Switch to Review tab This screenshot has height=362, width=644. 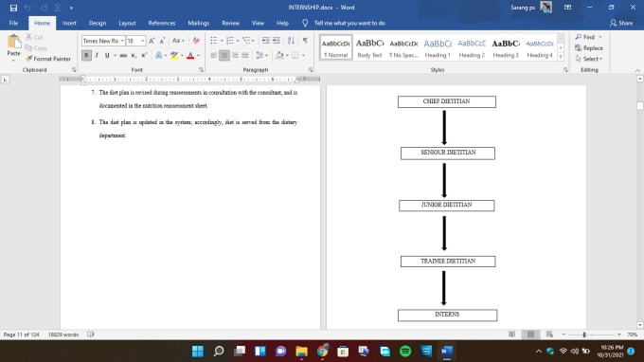point(230,23)
